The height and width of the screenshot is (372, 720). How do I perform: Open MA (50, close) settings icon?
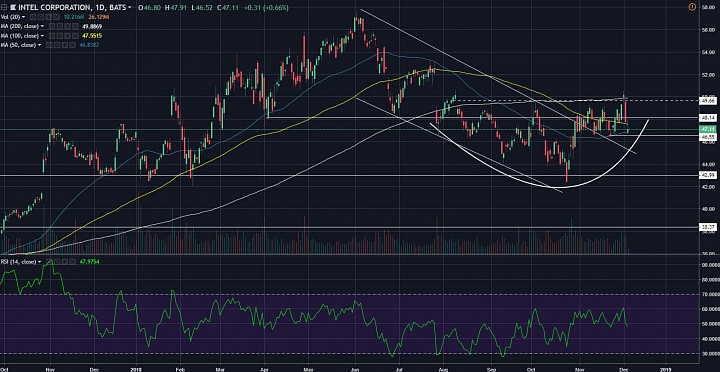(56, 45)
